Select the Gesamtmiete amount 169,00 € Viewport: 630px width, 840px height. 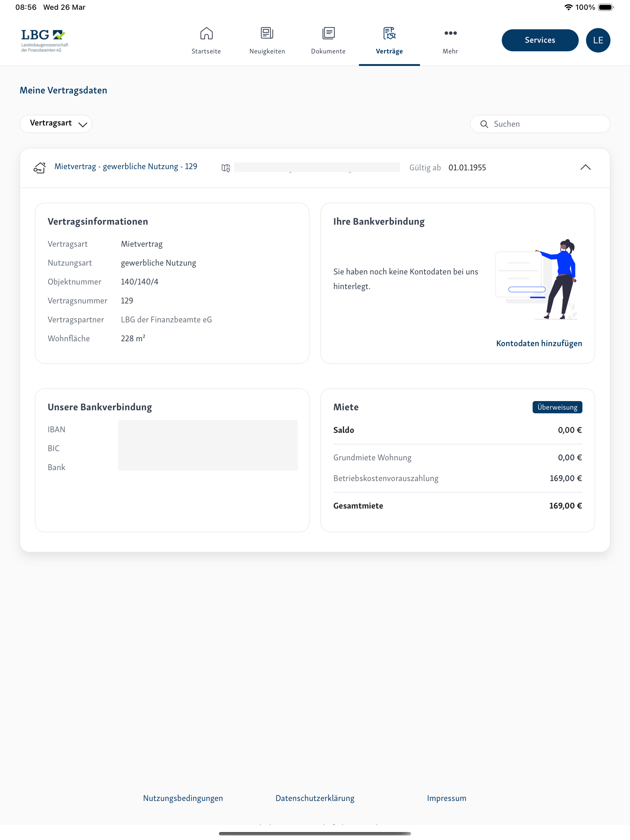point(565,506)
